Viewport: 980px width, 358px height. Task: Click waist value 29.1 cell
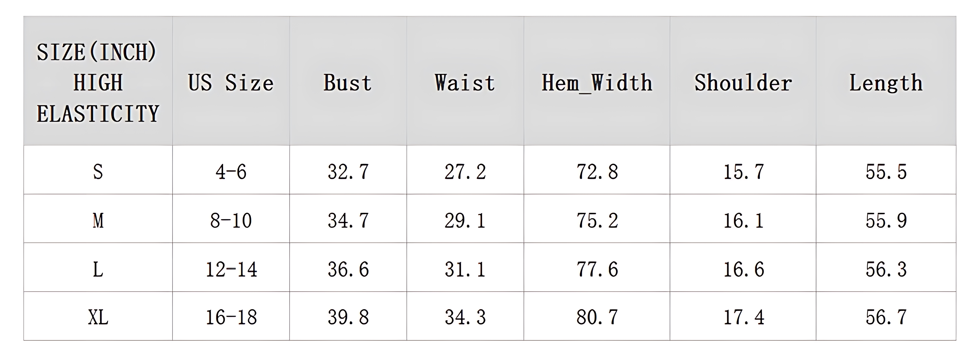[465, 218]
